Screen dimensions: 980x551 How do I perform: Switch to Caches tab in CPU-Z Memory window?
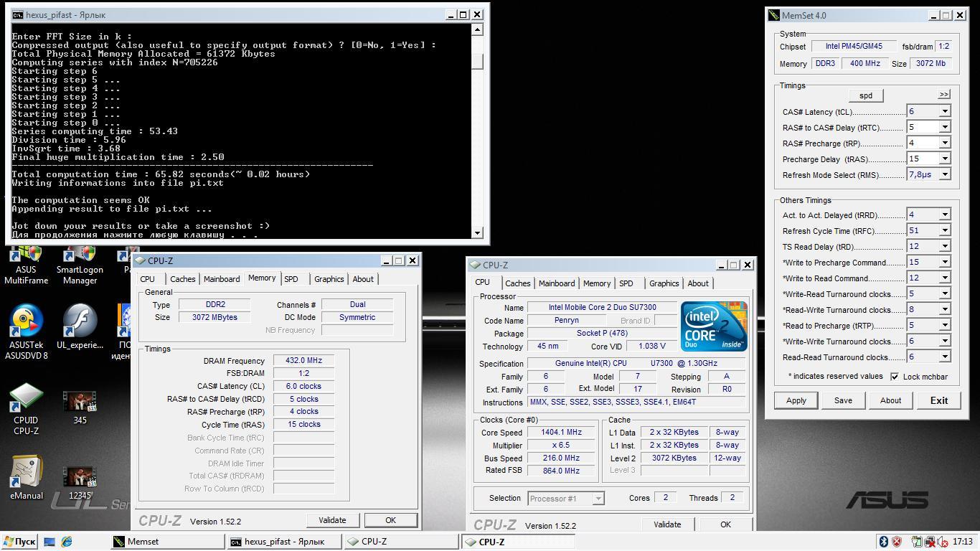(182, 279)
